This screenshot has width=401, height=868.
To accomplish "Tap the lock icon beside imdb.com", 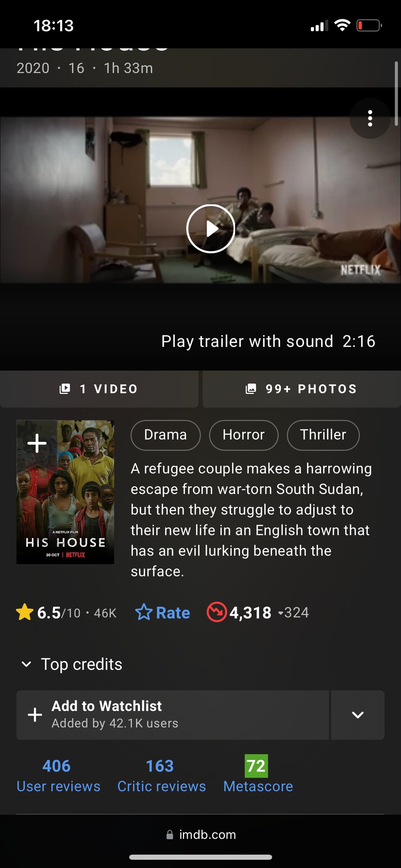I will (x=170, y=835).
